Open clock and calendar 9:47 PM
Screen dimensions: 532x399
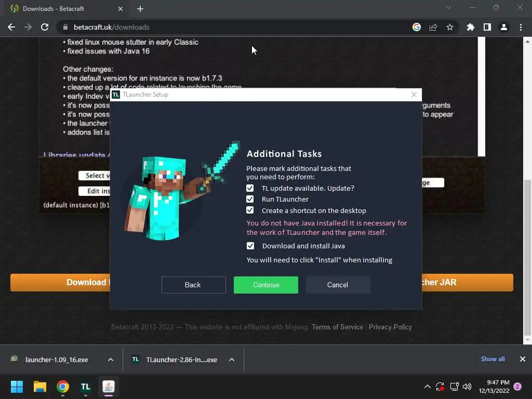click(494, 387)
